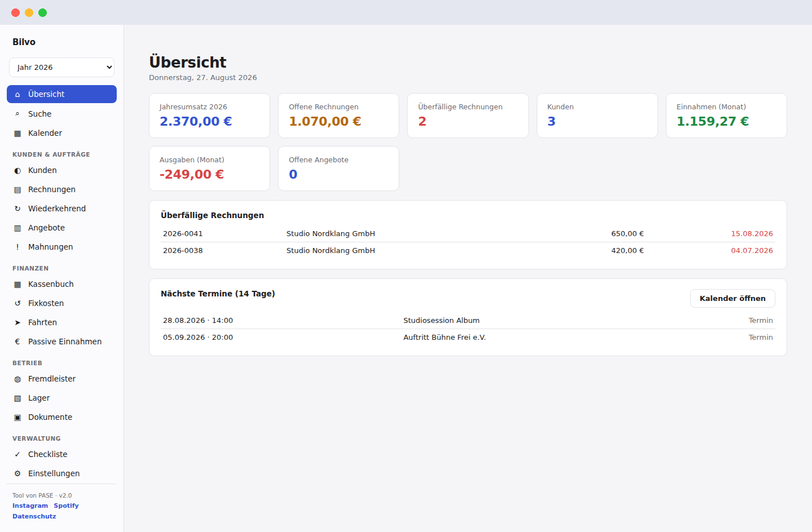This screenshot has width=812, height=532.
Task: Click the magnifier icon next to Suche
Action: 17,114
